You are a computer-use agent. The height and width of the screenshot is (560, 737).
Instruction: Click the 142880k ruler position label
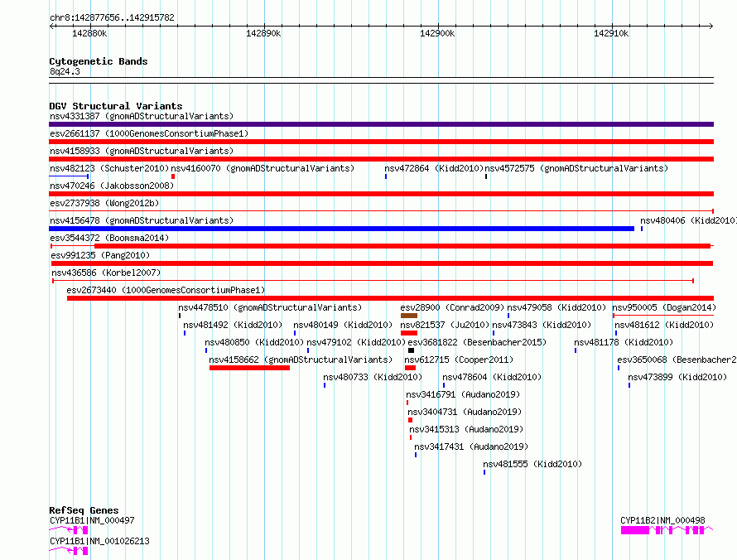point(89,33)
